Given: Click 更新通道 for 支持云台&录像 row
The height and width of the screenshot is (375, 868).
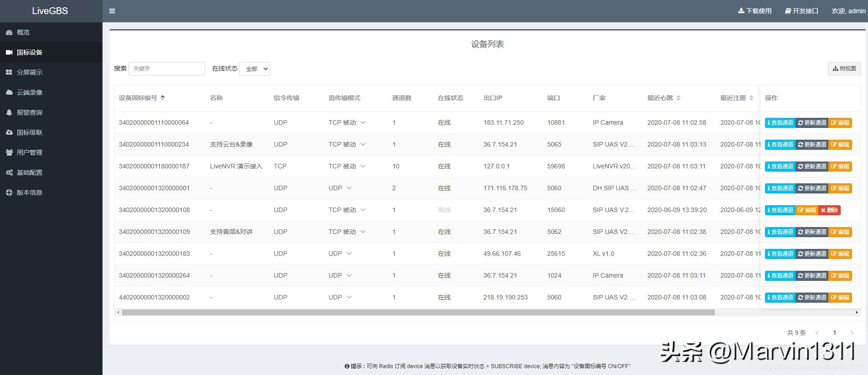Looking at the screenshot, I should 812,144.
